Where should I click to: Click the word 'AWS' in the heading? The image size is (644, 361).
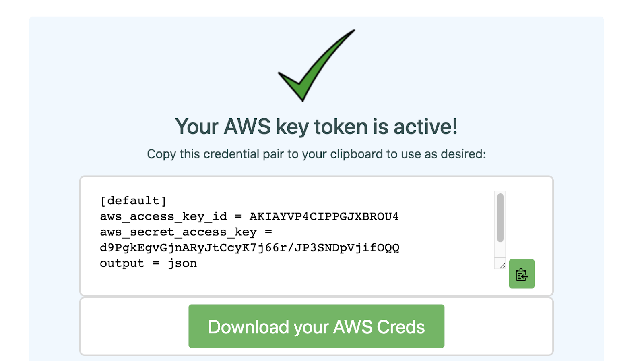[x=247, y=127]
